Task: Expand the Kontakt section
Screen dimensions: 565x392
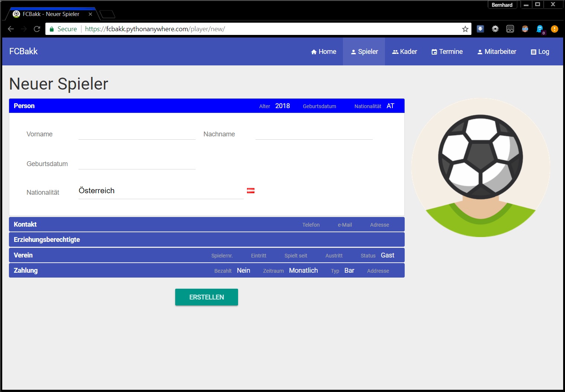Action: (x=25, y=224)
